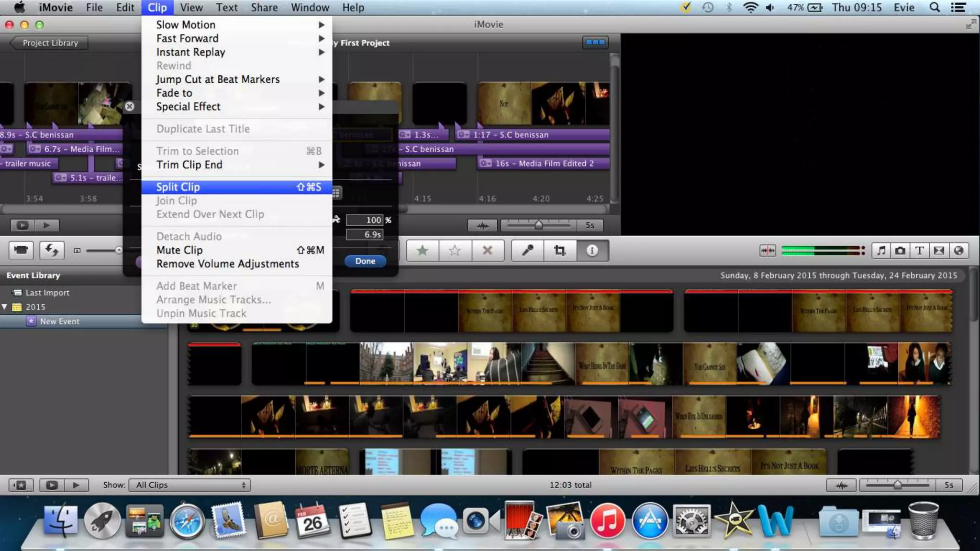Toggle event browser audio waveforms

click(841, 485)
